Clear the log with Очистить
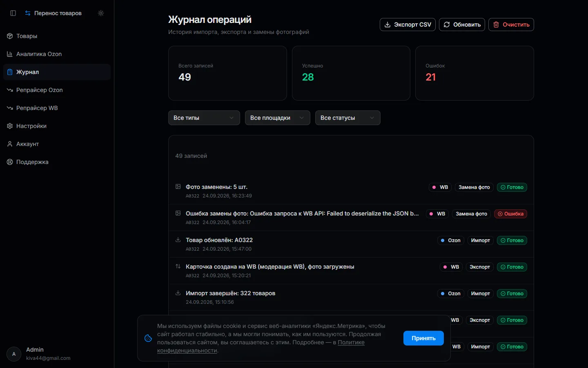This screenshot has height=368, width=588. pos(511,25)
